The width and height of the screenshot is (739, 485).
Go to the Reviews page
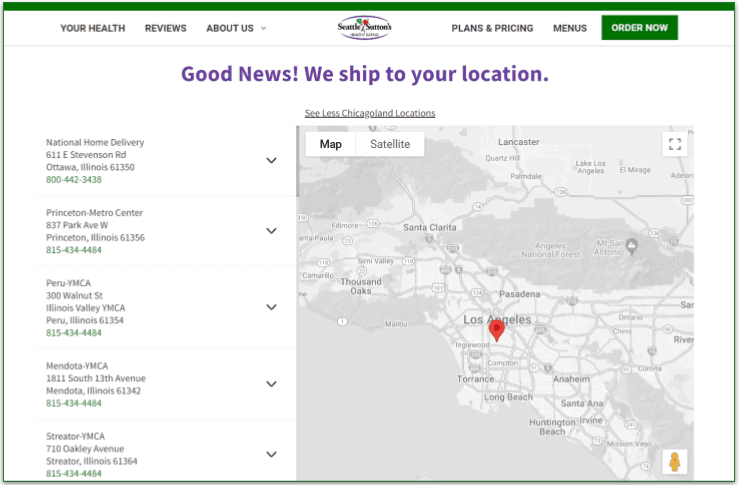pos(165,28)
